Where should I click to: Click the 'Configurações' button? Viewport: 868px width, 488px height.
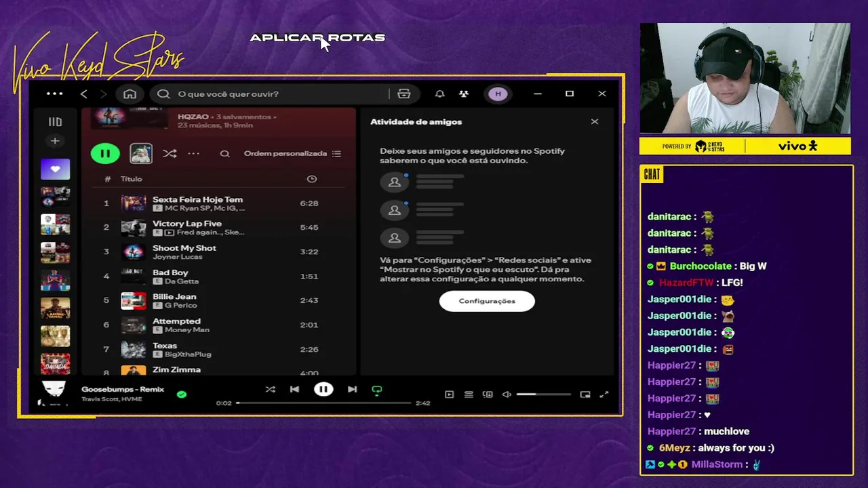487,301
